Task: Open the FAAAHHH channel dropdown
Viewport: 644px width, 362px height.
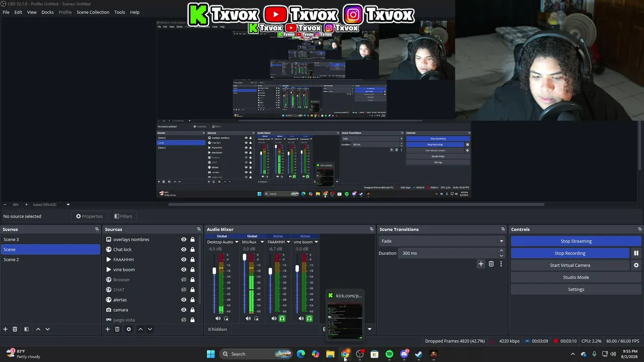Action: pos(288,242)
